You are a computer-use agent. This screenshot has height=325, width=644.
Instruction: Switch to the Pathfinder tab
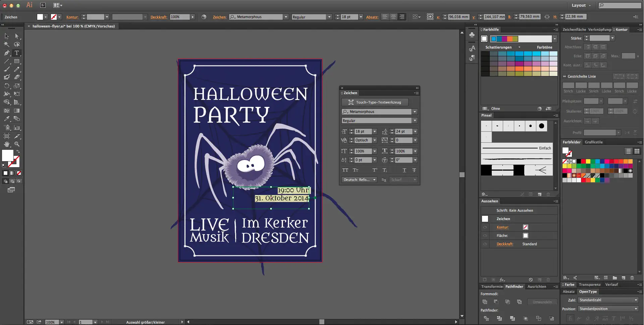click(x=515, y=286)
